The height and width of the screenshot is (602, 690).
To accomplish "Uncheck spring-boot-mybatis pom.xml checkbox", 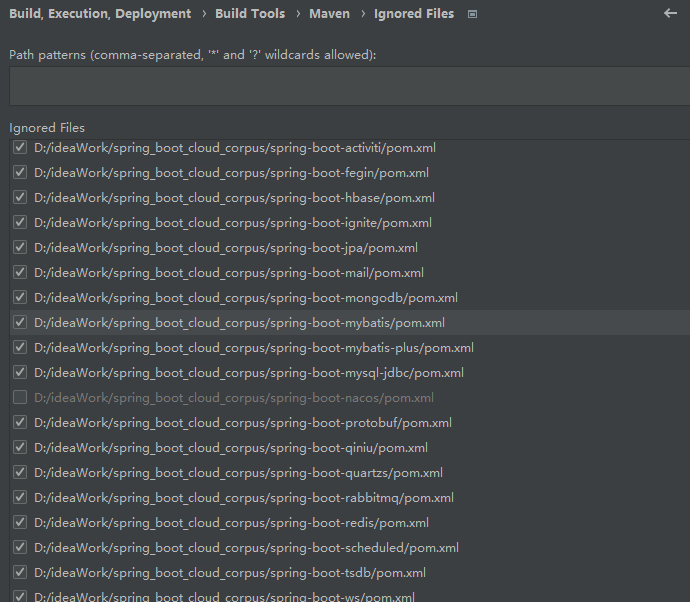I will tap(20, 323).
